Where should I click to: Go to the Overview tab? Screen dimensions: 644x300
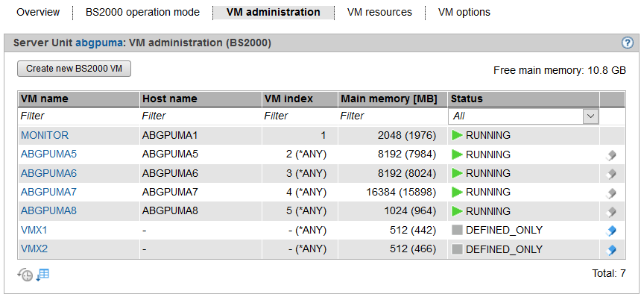tap(38, 12)
